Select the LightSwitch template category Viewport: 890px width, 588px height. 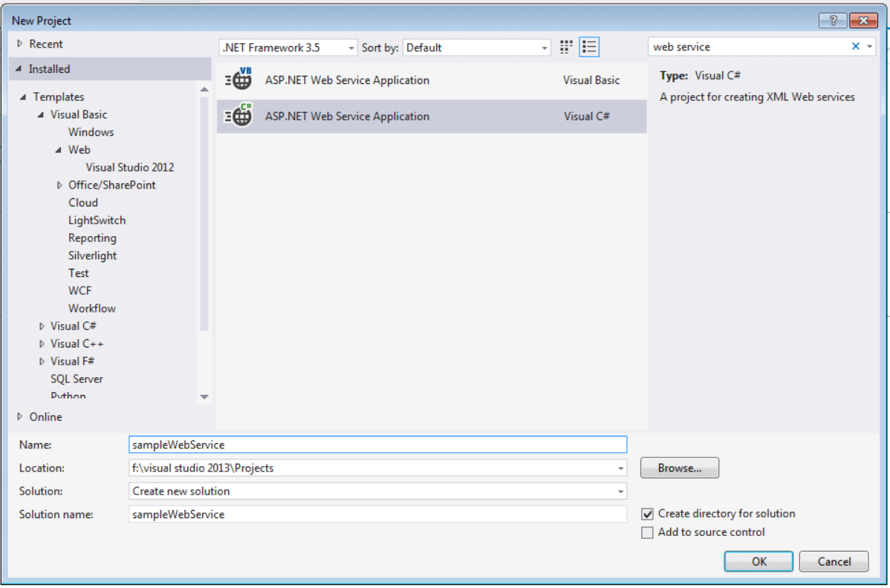point(97,220)
